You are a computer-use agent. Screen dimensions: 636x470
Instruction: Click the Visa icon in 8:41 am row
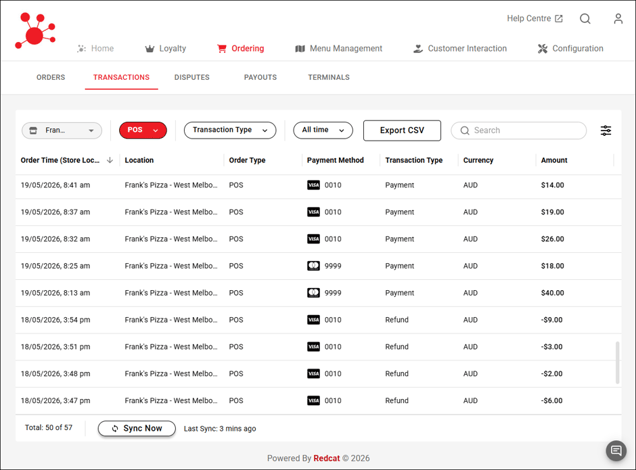pyautogui.click(x=313, y=185)
